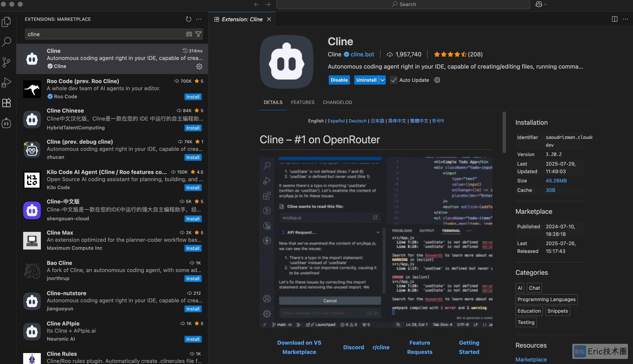This screenshot has width=633, height=364.
Task: Install Cline Chinese extension
Action: pos(193,128)
